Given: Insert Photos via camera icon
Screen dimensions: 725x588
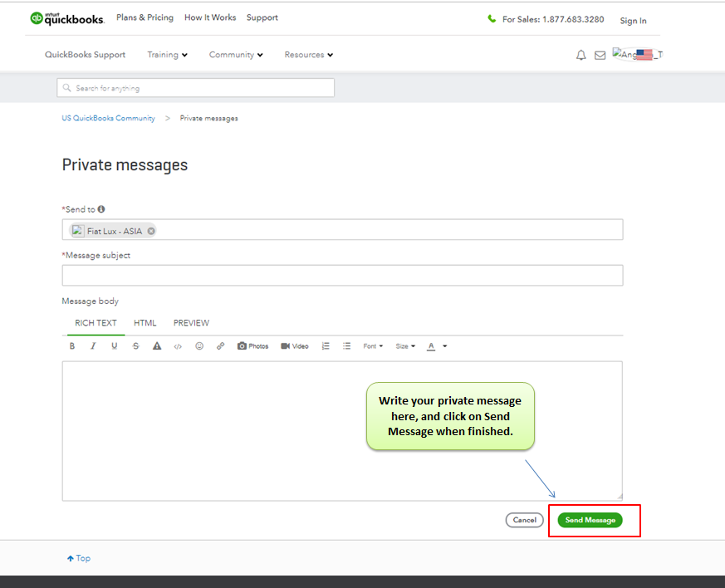Looking at the screenshot, I should pos(252,346).
